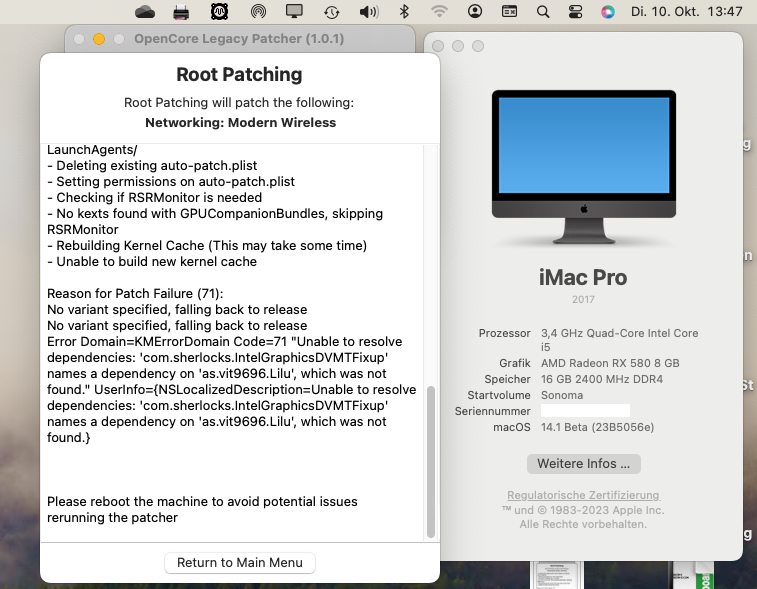Click Grafik value AMD Radeon RX 580 8 GB
Screen dimensions: 757x589
click(610, 363)
